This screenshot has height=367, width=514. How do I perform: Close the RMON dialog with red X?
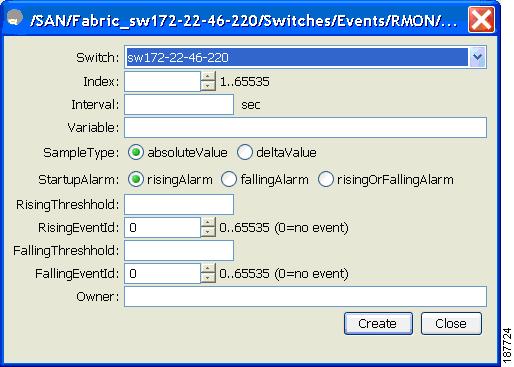point(481,19)
